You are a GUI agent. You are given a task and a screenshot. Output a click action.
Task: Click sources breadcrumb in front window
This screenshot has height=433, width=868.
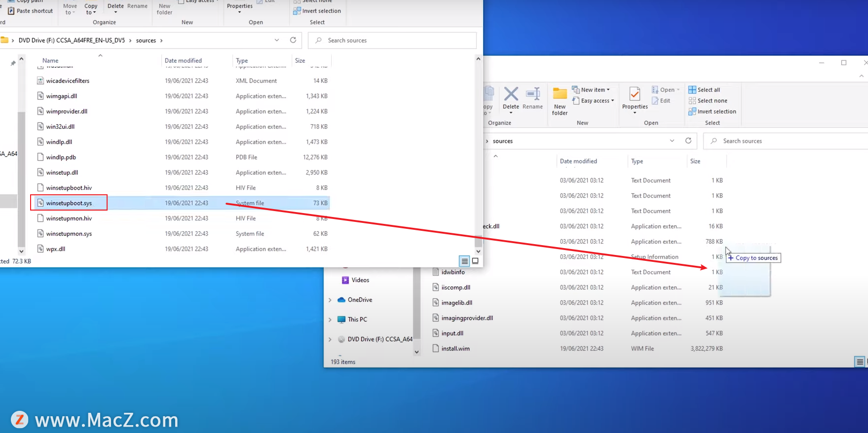(146, 40)
